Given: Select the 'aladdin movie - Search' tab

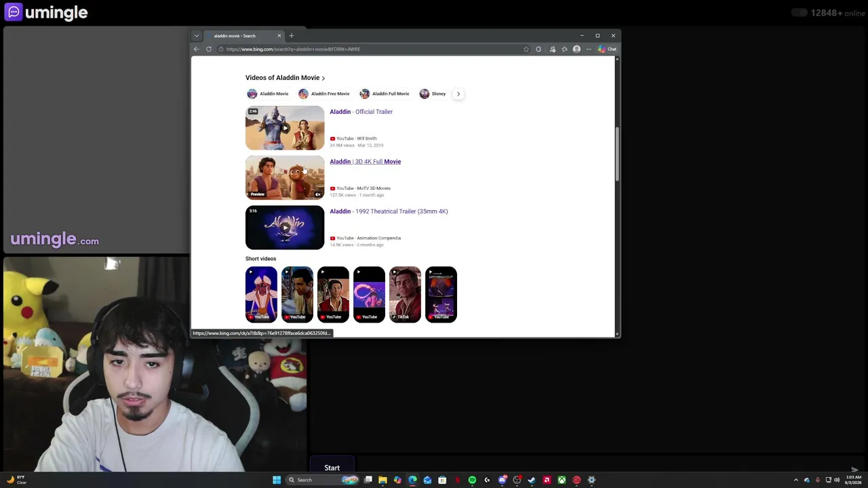Looking at the screenshot, I should [x=243, y=36].
